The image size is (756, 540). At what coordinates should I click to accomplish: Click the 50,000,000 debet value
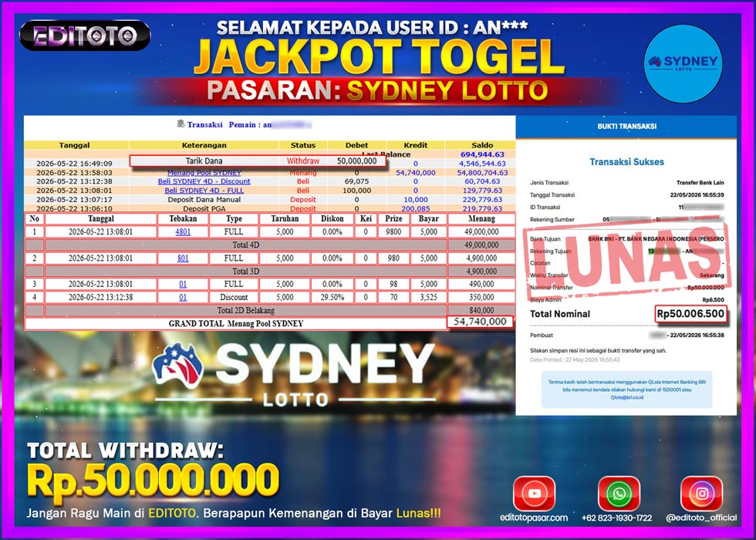(x=356, y=161)
